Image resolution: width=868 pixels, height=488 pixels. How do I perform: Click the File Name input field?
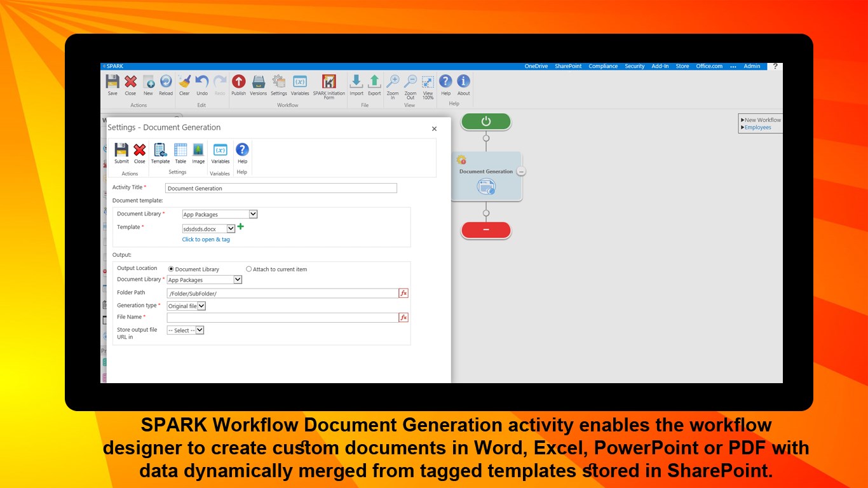pos(283,317)
